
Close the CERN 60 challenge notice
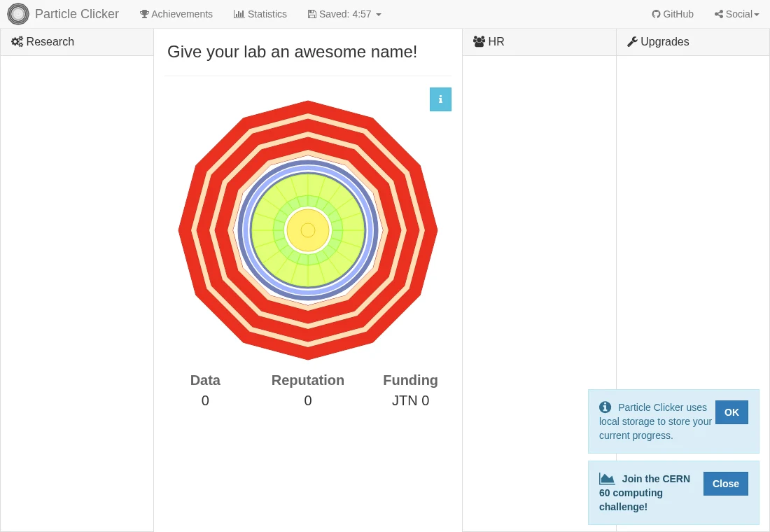[726, 484]
